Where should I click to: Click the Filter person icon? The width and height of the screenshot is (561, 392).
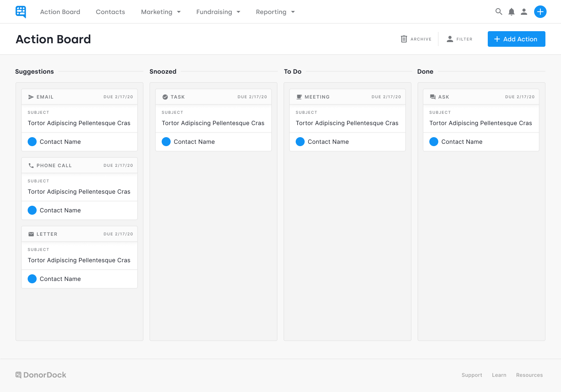tap(450, 39)
